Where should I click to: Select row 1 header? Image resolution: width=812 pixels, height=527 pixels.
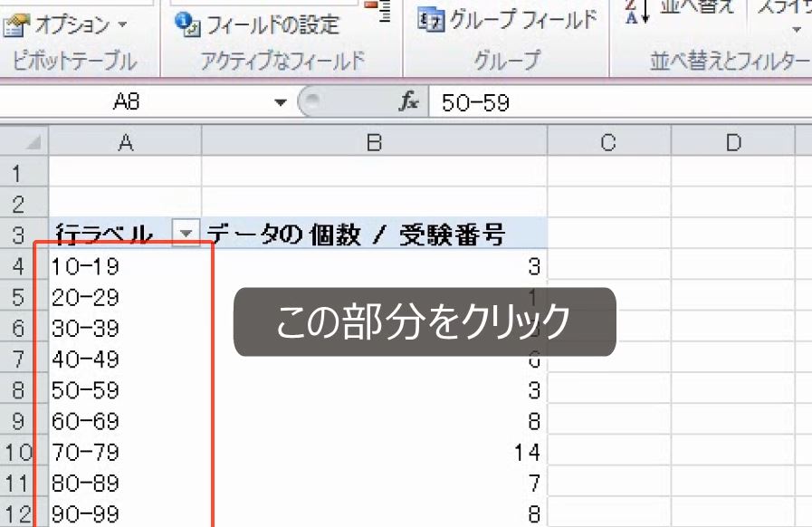tap(24, 173)
